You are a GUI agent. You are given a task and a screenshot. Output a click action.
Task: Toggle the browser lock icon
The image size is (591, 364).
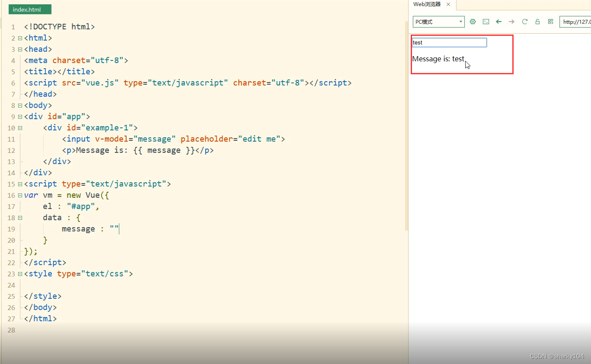point(537,22)
